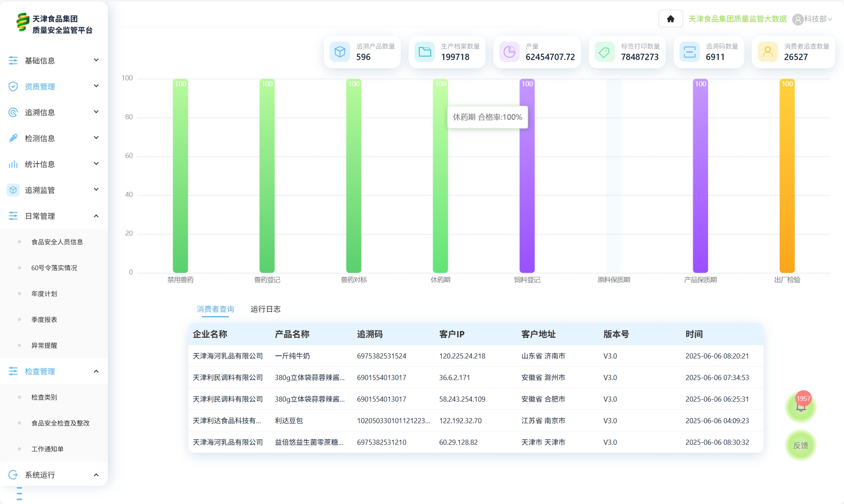Click the 产品保质期 purple bar
The width and height of the screenshot is (844, 504).
tap(701, 176)
